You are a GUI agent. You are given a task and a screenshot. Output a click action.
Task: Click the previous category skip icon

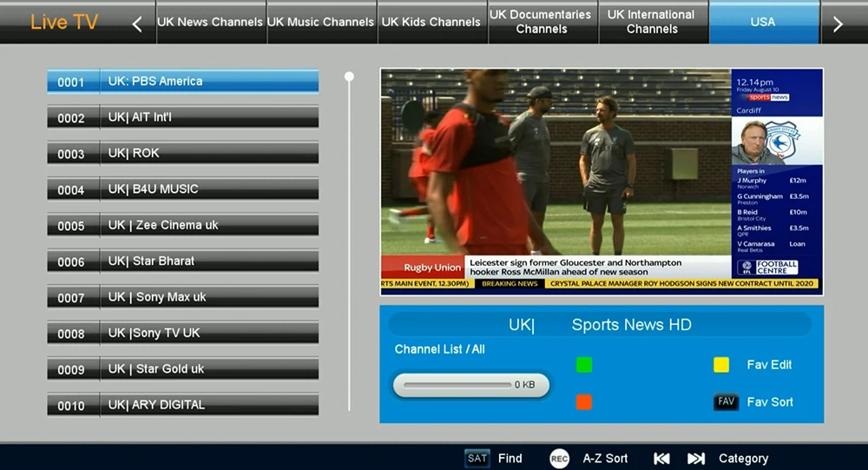click(661, 459)
